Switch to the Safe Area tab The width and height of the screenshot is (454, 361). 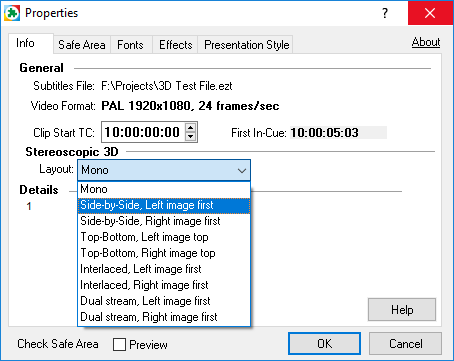coord(82,45)
